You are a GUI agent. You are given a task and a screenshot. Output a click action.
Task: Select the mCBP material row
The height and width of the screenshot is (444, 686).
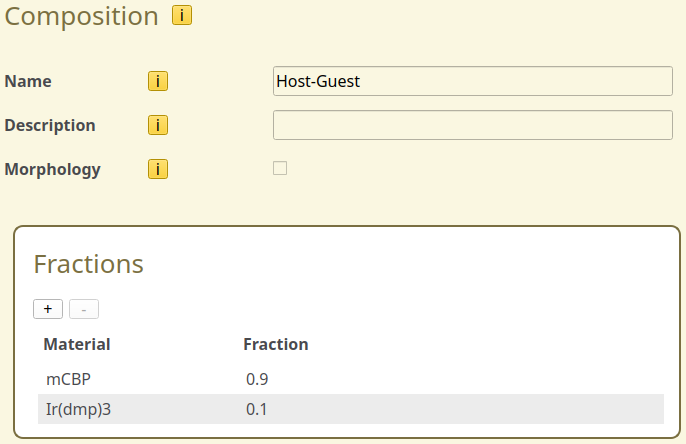(x=68, y=379)
